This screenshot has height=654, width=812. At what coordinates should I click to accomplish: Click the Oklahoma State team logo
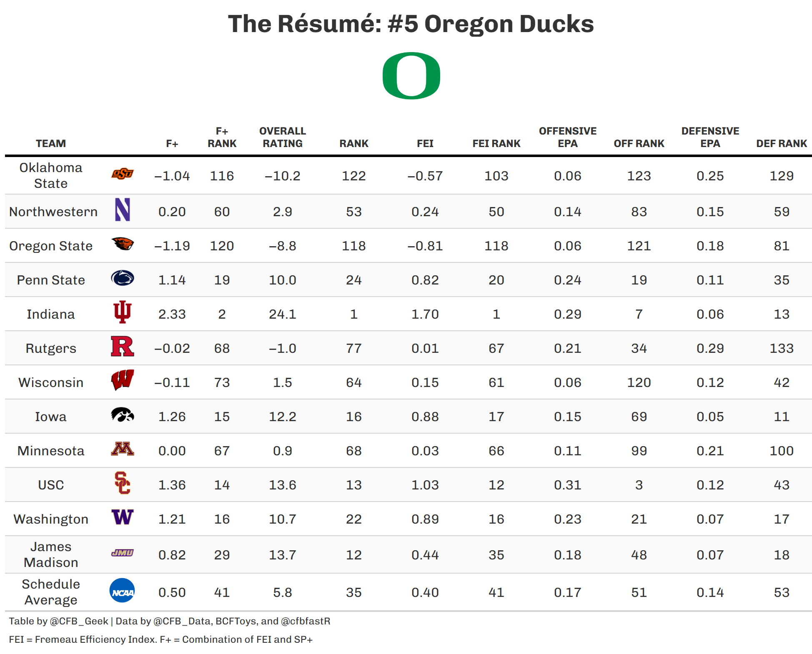122,174
